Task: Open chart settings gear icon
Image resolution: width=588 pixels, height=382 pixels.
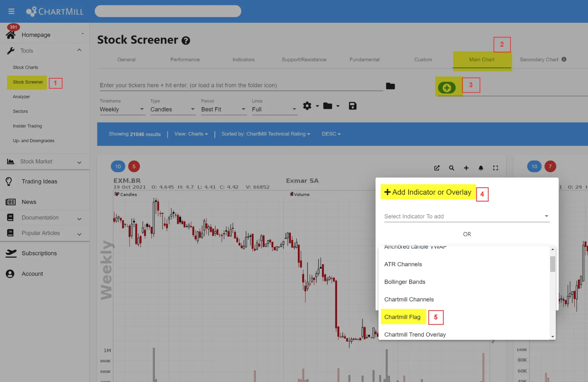Action: click(x=307, y=106)
